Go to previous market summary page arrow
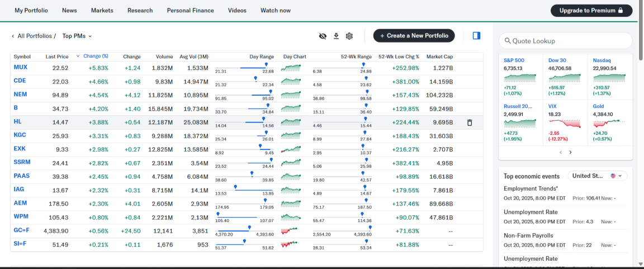The height and width of the screenshot is (269, 644). coord(561,152)
